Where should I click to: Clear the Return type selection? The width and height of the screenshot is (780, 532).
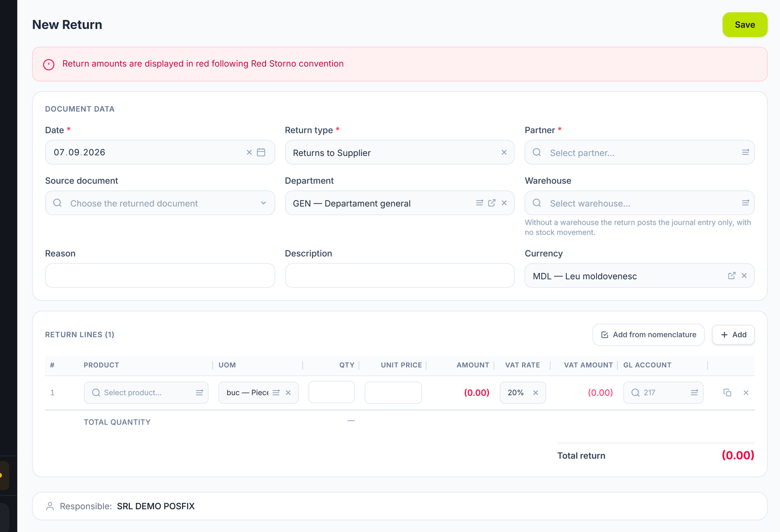(x=504, y=152)
